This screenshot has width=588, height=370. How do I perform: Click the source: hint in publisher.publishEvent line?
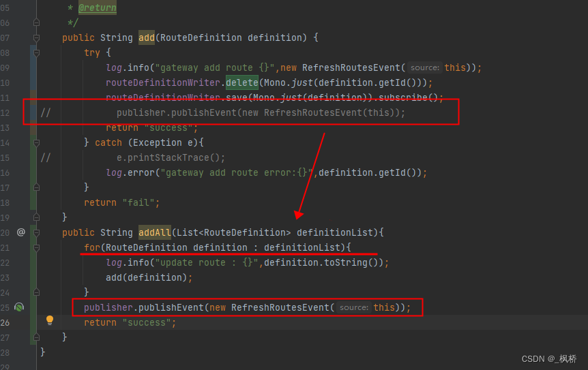pyautogui.click(x=353, y=307)
